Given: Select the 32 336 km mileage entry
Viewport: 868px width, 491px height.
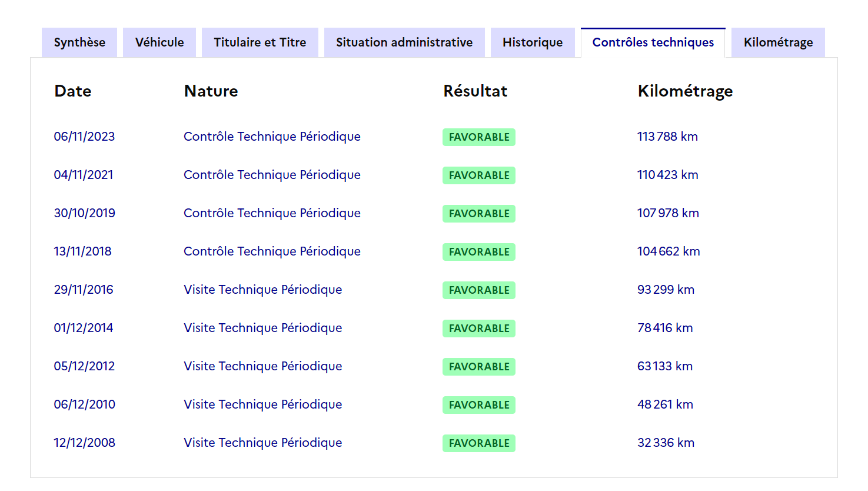Looking at the screenshot, I should pyautogui.click(x=666, y=443).
